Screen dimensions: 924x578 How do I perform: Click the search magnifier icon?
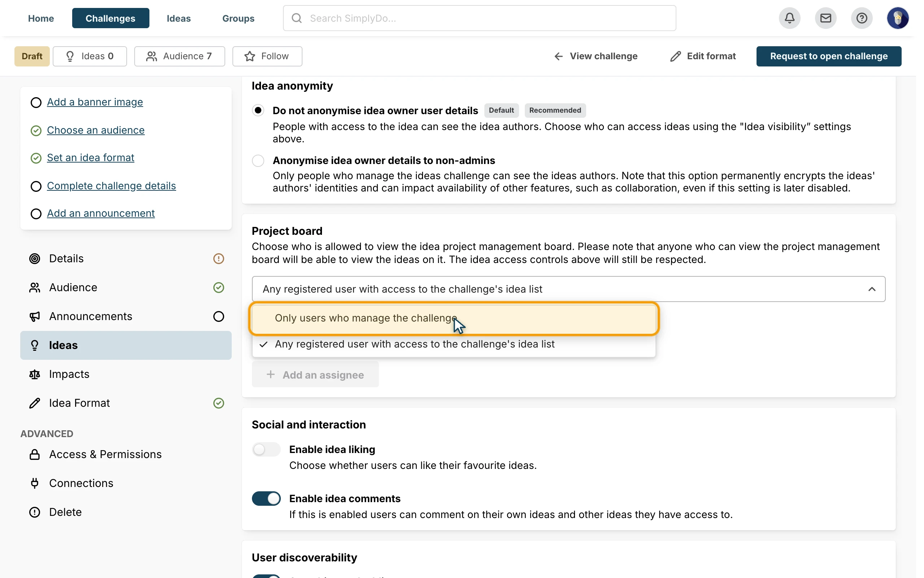297,18
